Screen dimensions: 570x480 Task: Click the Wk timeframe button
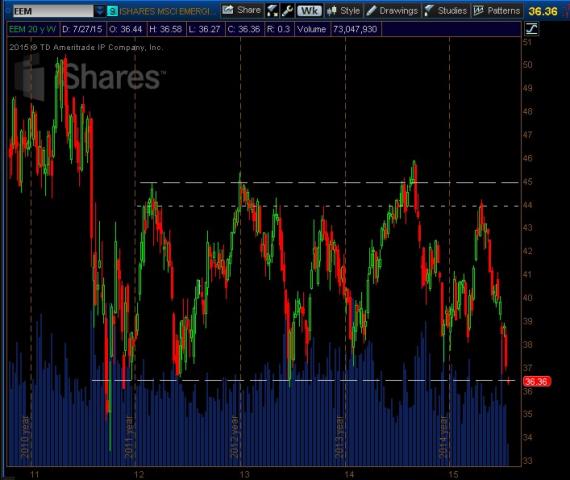click(309, 11)
